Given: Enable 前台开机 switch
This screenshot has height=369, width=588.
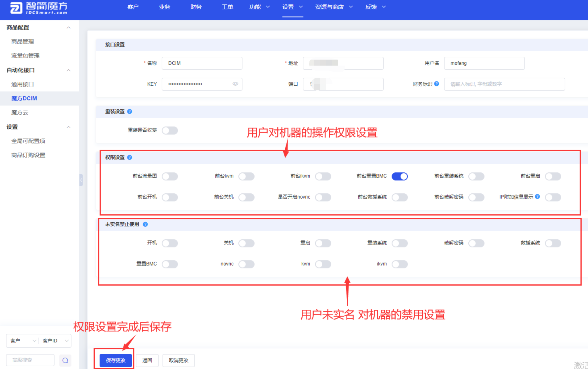Looking at the screenshot, I should coord(170,197).
